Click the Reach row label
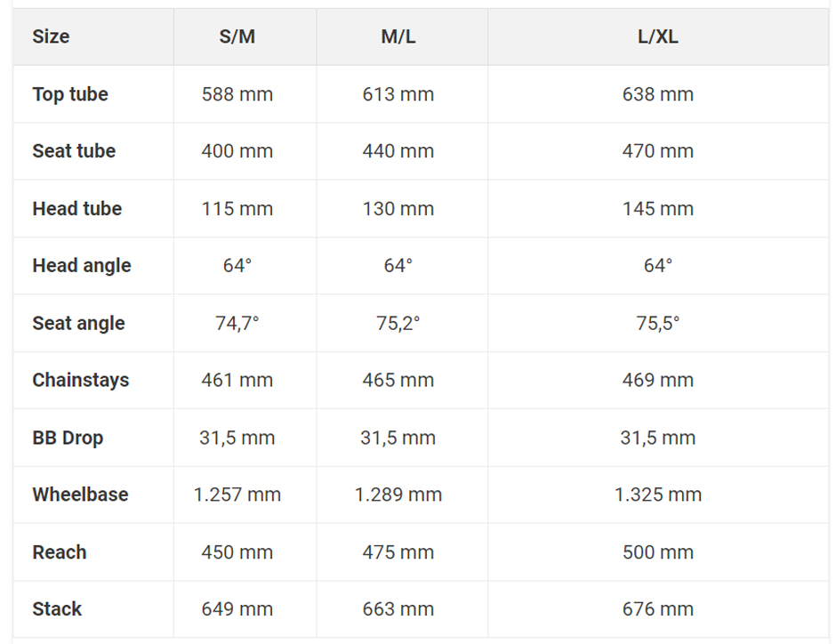The width and height of the screenshot is (836, 644). click(x=60, y=552)
